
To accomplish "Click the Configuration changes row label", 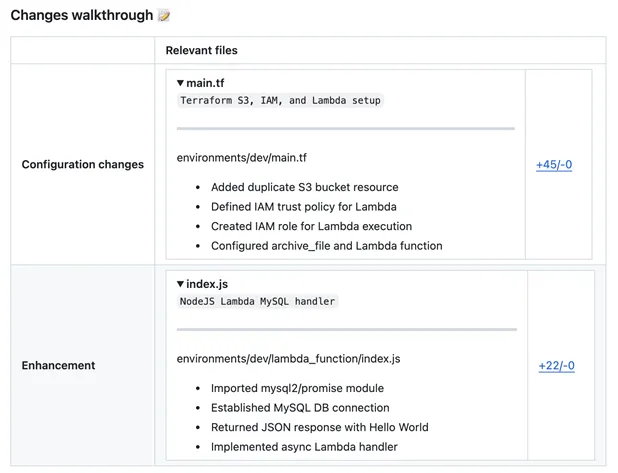I will coord(83,165).
